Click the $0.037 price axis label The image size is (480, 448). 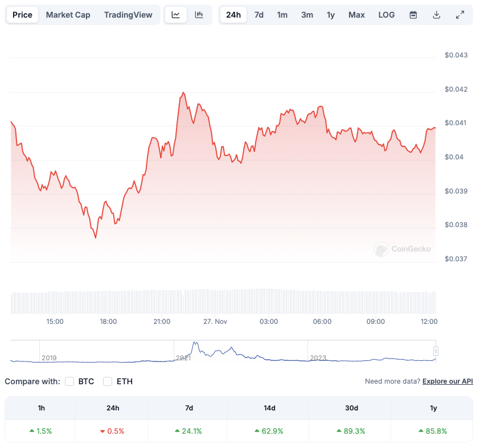click(456, 259)
